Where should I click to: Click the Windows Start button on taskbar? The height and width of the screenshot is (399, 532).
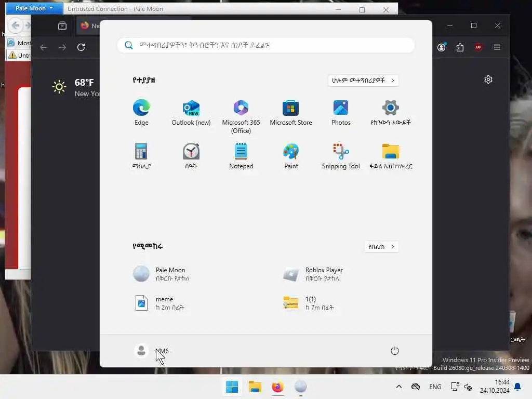click(x=232, y=387)
